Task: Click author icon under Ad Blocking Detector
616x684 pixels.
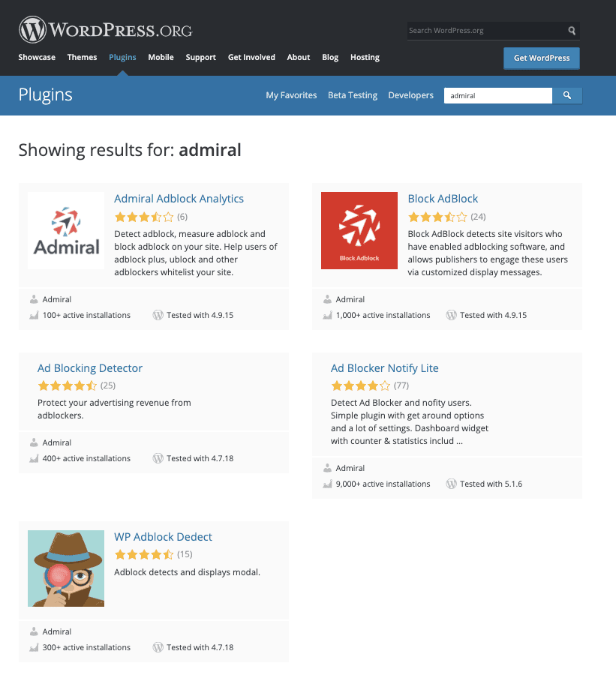Action: (x=34, y=442)
